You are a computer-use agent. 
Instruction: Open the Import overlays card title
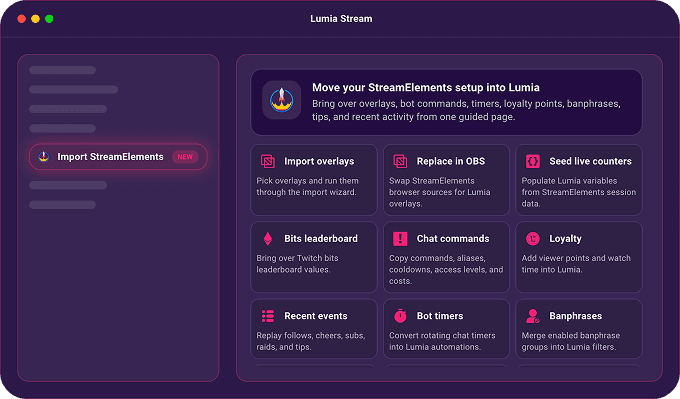[319, 161]
